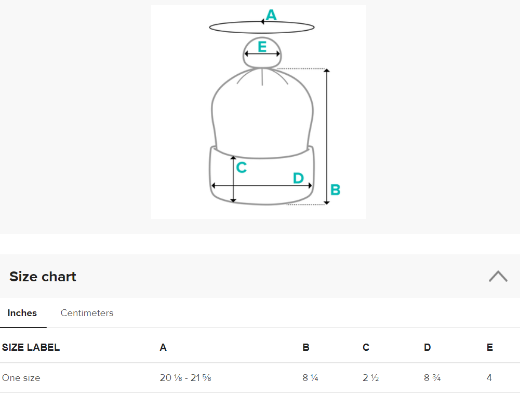The width and height of the screenshot is (532, 396).
Task: Click the teal letter A in diagram
Action: (271, 15)
